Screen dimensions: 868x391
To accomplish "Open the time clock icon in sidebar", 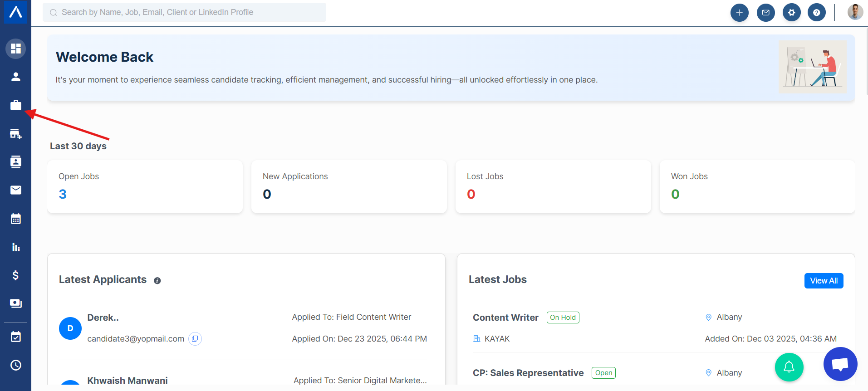I will click(x=15, y=365).
